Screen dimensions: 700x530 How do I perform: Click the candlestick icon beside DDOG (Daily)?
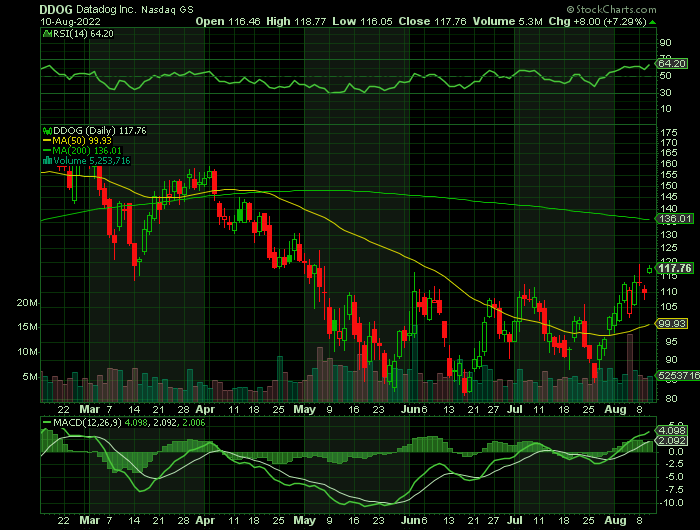coord(47,131)
